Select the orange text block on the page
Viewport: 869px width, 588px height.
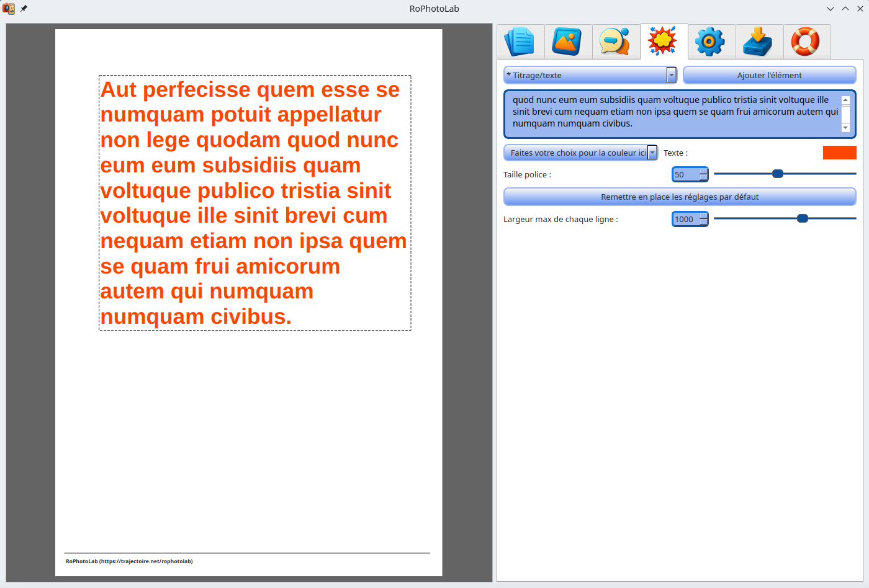(254, 203)
